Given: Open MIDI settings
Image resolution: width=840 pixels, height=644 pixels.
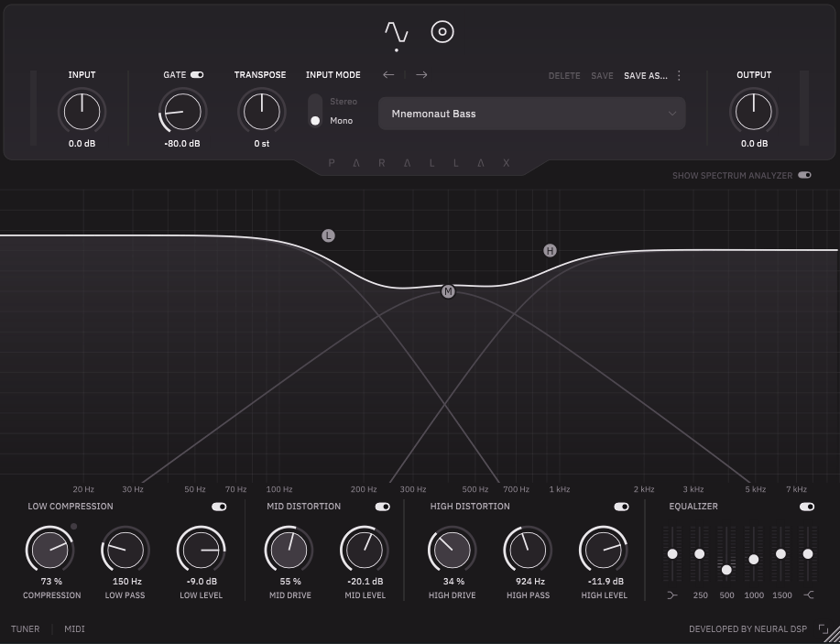Looking at the screenshot, I should (74, 629).
